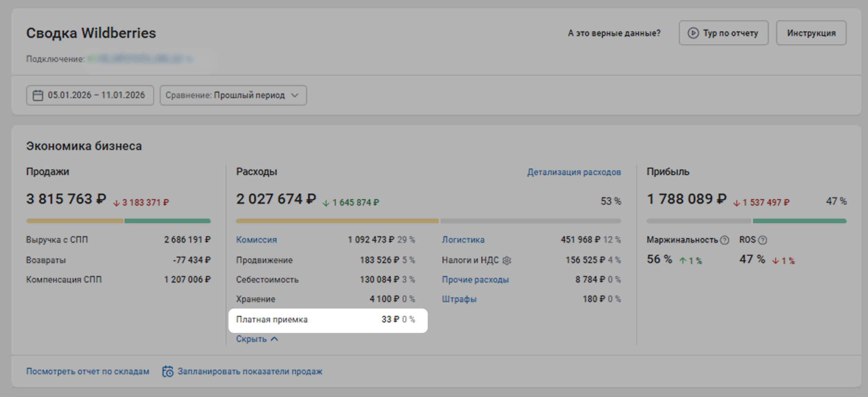The image size is (868, 397).
Task: Click calendar-clock icon near Запланировать показатели продаж
Action: pos(168,371)
